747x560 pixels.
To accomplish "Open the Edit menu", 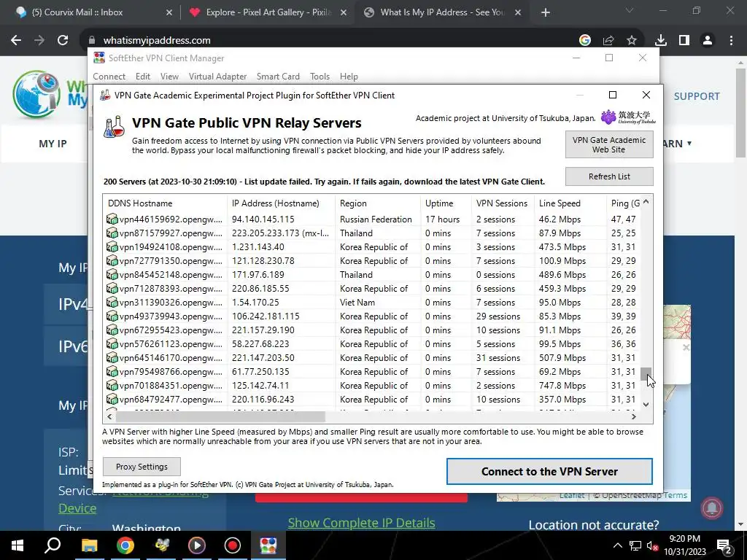I will [x=143, y=76].
